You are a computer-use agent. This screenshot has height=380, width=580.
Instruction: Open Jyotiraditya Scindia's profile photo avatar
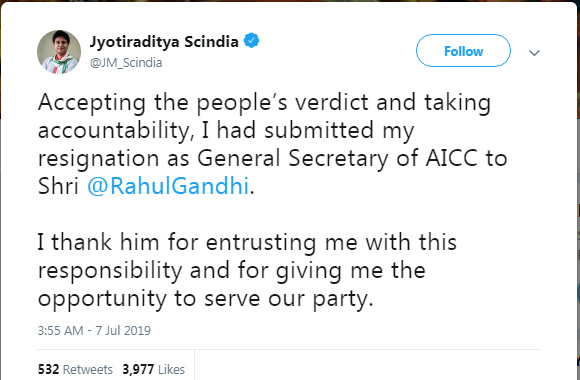click(x=59, y=52)
